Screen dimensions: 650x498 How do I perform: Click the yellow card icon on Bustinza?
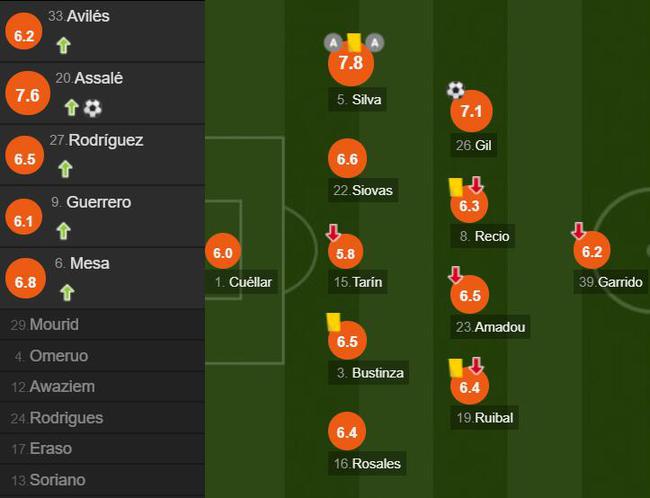[333, 322]
